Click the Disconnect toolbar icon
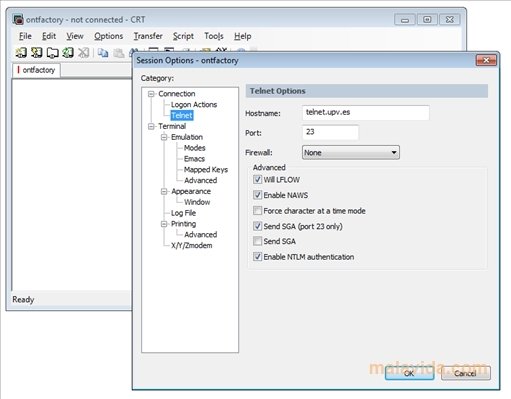Image resolution: width=511 pixels, height=399 pixels. pyautogui.click(x=84, y=52)
